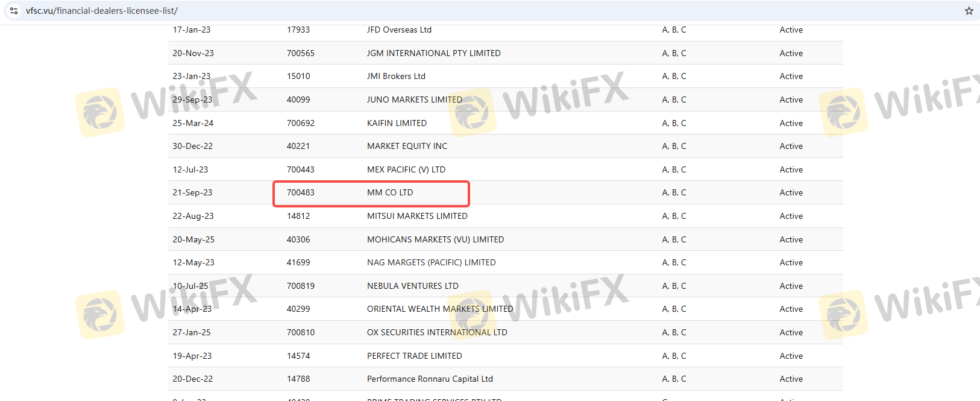Viewport: 980px width, 401px height.
Task: Select the MM CO LTD company name
Action: click(x=390, y=193)
